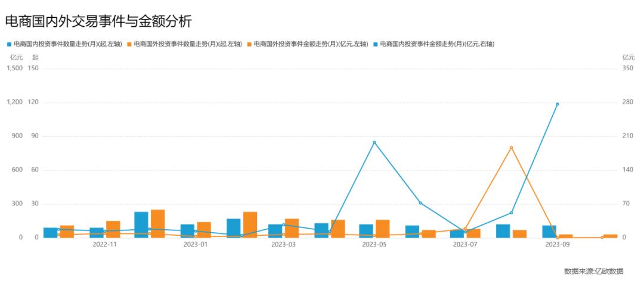Click the blue bar for 2022-12
644x284 pixels.
click(x=141, y=224)
